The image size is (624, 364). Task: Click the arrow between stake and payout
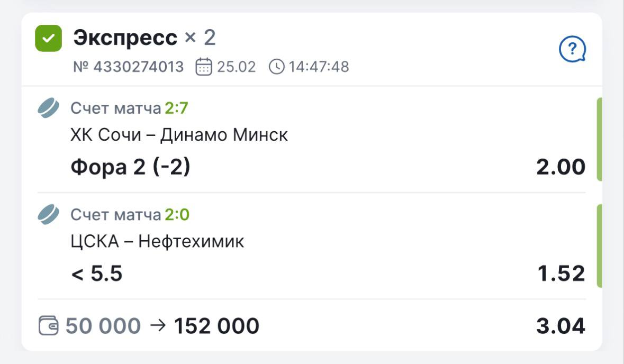[x=157, y=325]
